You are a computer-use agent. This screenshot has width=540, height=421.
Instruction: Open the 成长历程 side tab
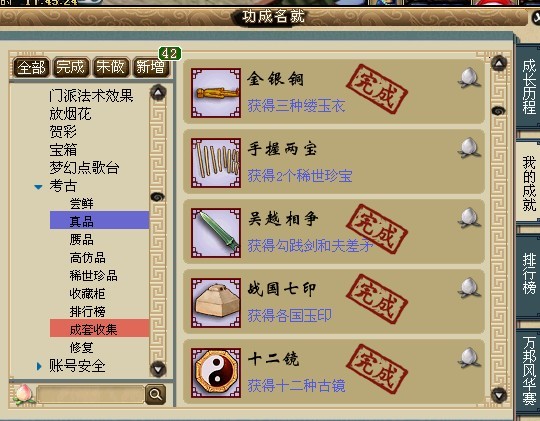(529, 86)
